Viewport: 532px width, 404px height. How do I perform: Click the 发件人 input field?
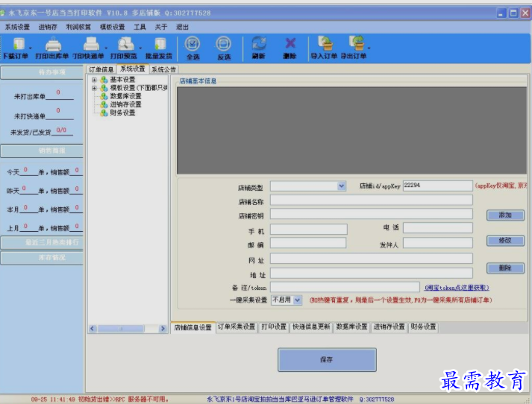[438, 243]
